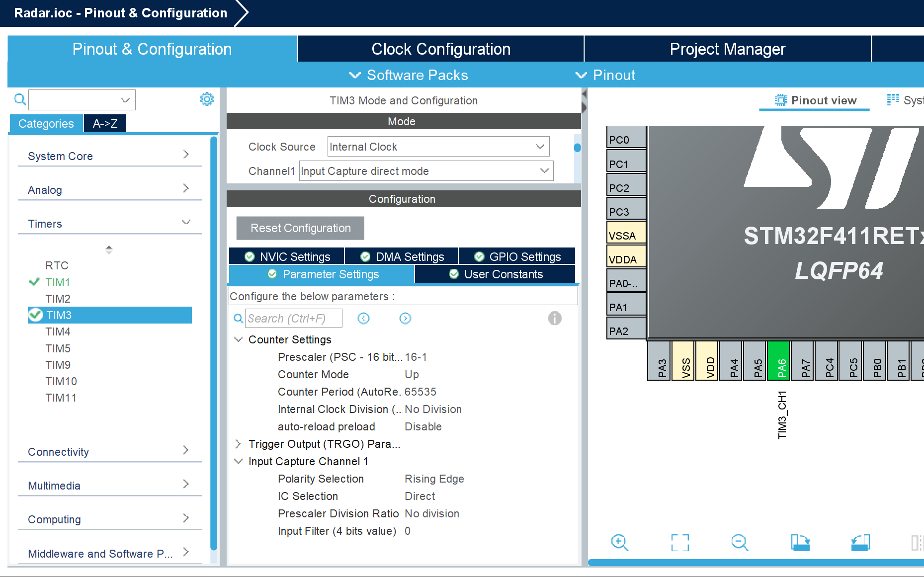924x577 pixels.
Task: Select RTC in the timers list
Action: pyautogui.click(x=57, y=265)
